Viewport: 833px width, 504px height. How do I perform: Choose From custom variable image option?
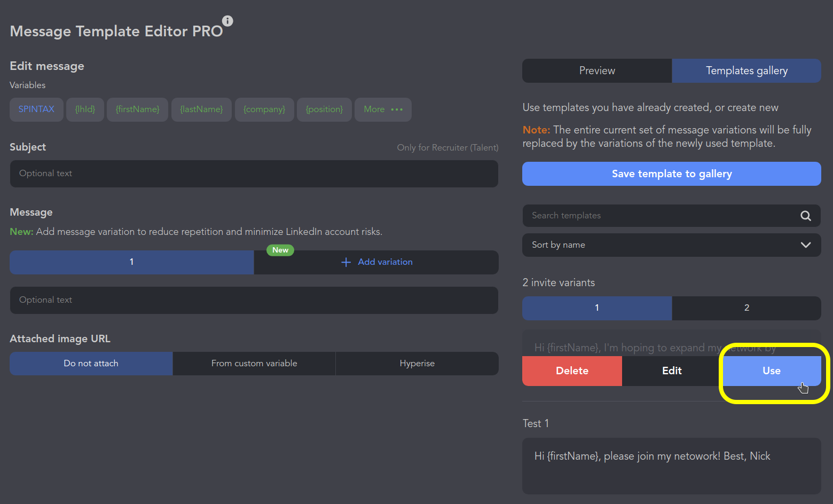(254, 364)
